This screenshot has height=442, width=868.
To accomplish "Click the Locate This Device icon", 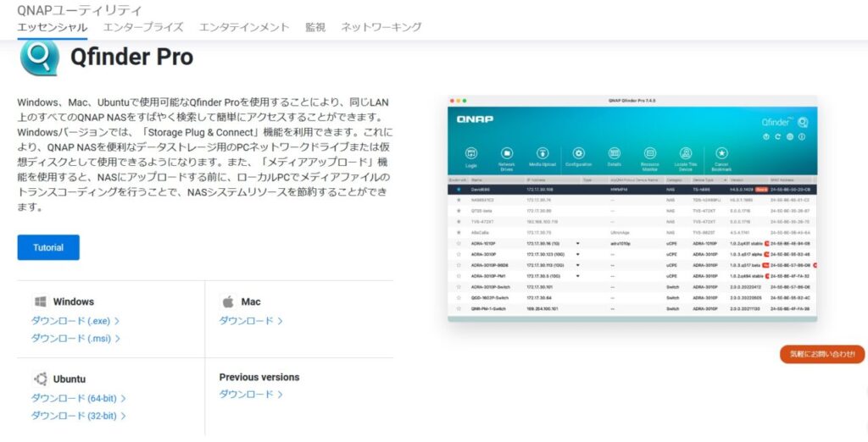I will pos(686,153).
